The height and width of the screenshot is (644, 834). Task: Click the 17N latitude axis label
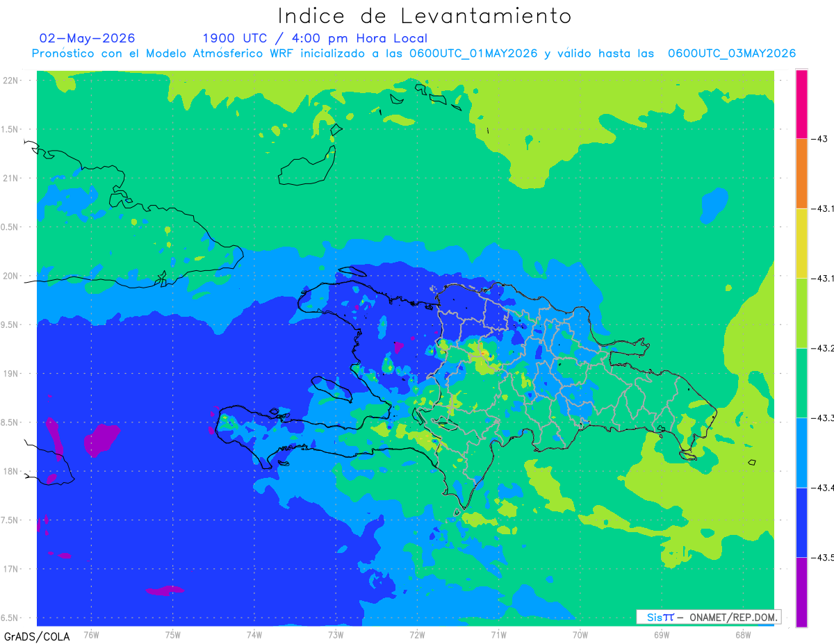coord(12,569)
